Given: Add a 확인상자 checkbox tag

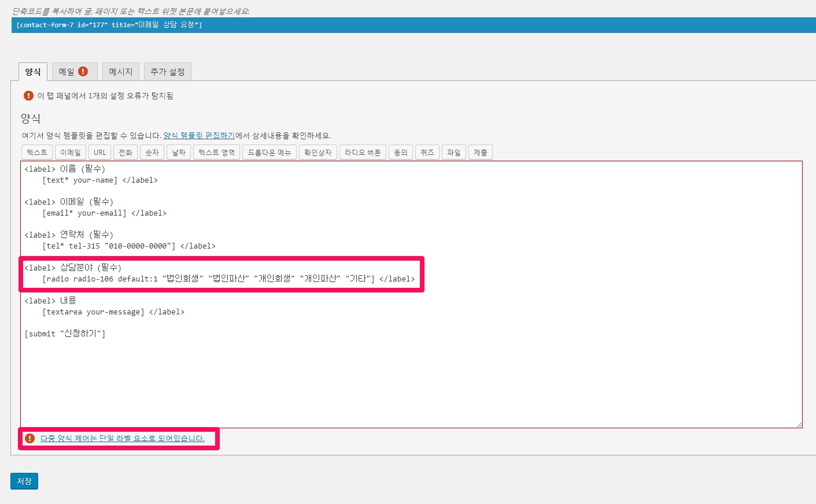Looking at the screenshot, I should [318, 153].
